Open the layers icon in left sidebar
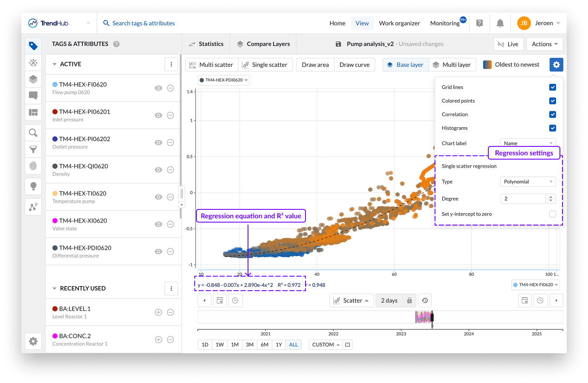The image size is (588, 383). [33, 79]
